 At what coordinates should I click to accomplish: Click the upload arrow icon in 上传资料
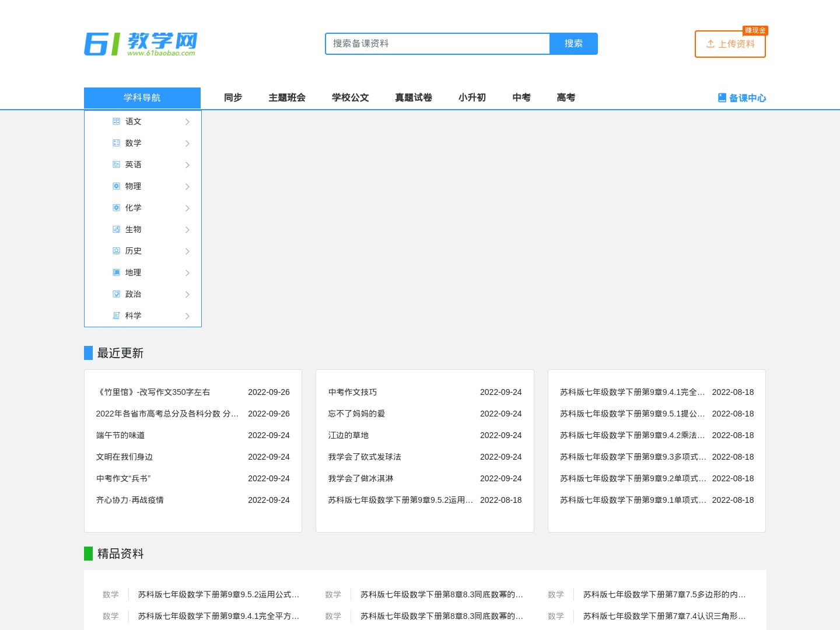(710, 44)
